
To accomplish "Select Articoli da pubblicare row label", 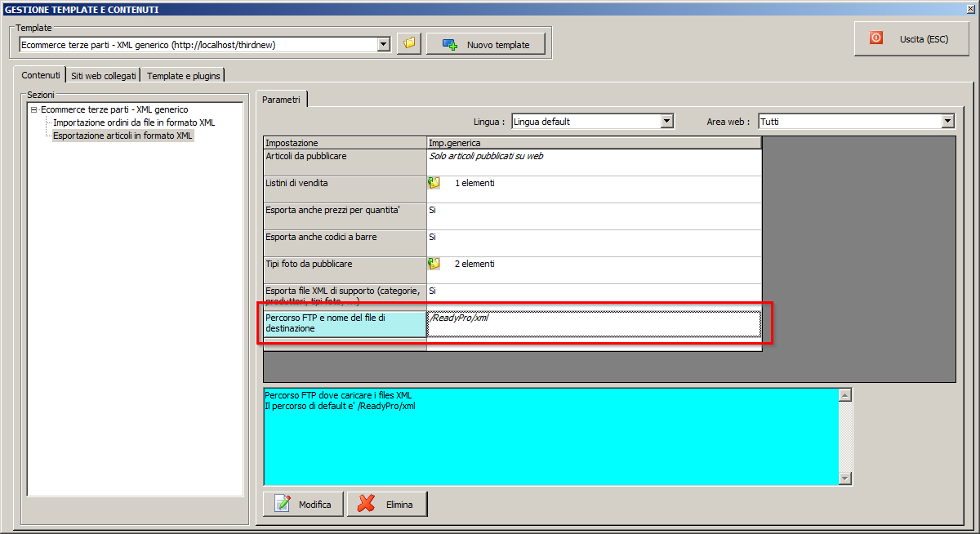I will pyautogui.click(x=345, y=162).
